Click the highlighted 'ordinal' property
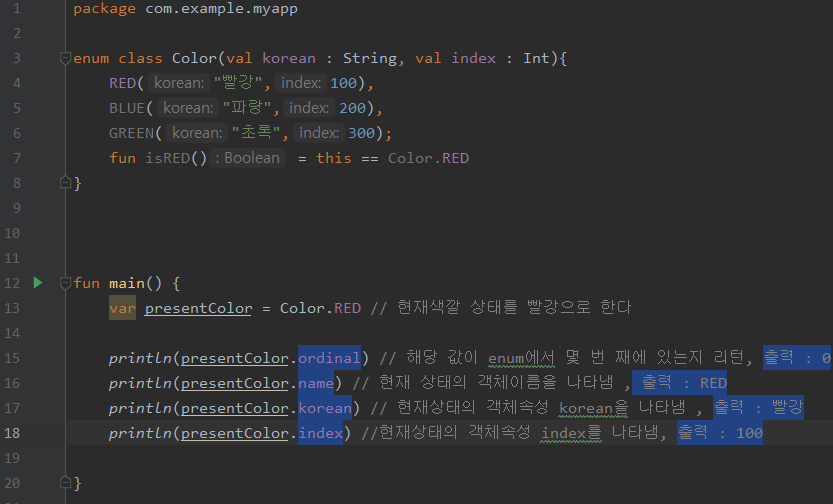 [x=329, y=358]
